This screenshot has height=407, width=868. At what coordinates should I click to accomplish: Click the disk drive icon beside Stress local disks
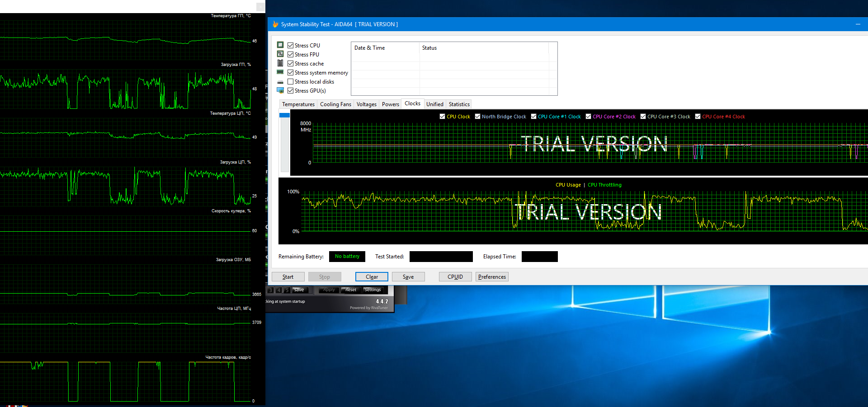[280, 82]
